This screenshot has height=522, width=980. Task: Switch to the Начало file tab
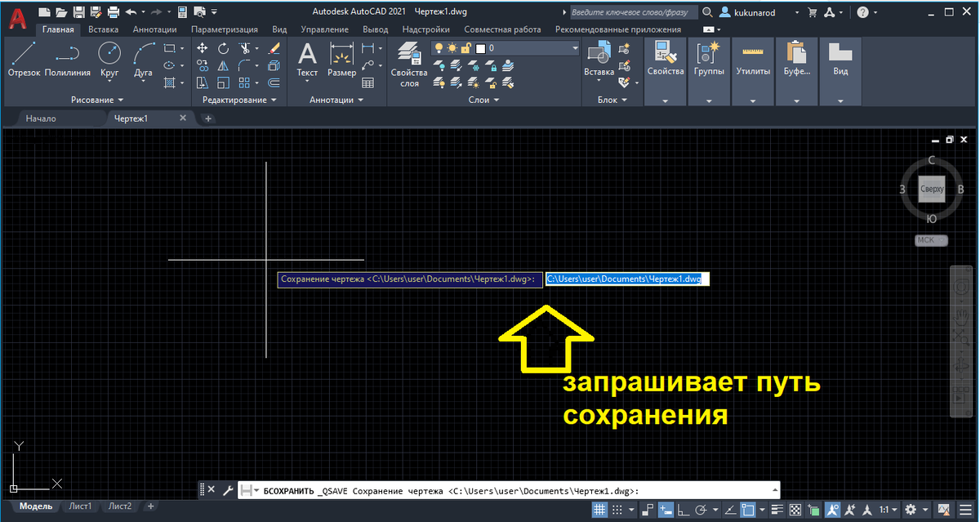pos(40,118)
